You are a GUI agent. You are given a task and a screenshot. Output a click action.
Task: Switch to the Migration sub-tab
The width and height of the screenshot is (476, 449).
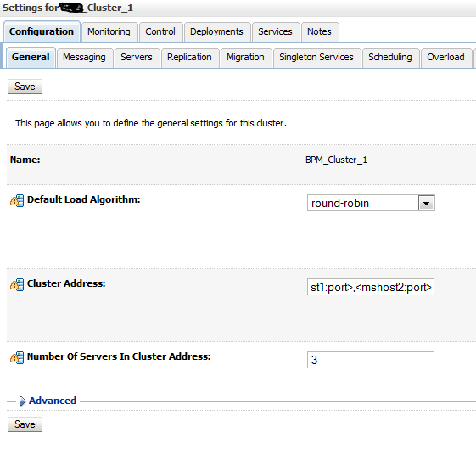click(x=246, y=58)
